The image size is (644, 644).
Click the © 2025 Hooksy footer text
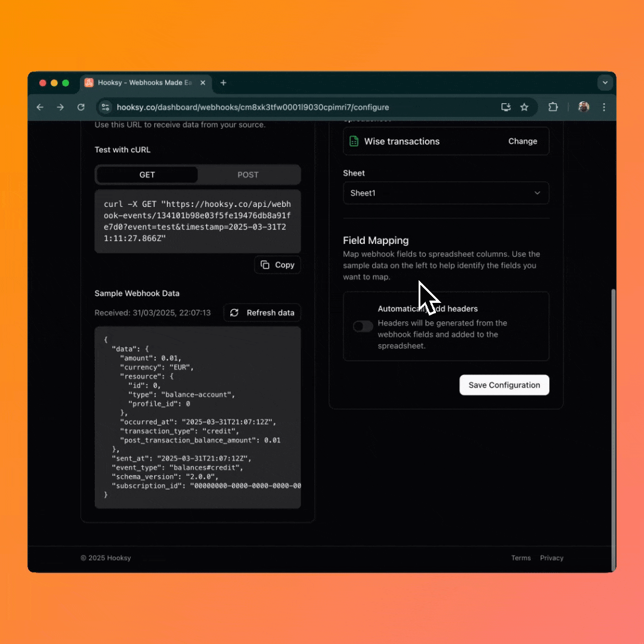point(106,558)
